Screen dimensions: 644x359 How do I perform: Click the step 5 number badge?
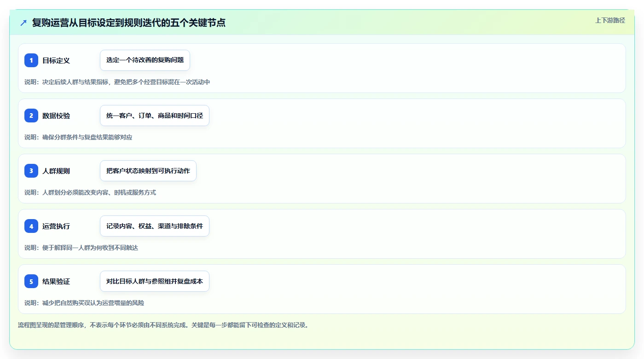(31, 281)
